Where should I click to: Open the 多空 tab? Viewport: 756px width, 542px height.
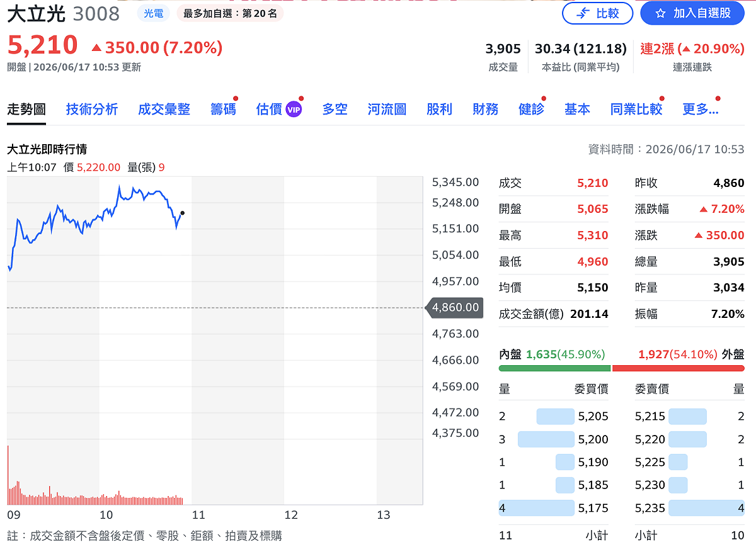point(335,110)
